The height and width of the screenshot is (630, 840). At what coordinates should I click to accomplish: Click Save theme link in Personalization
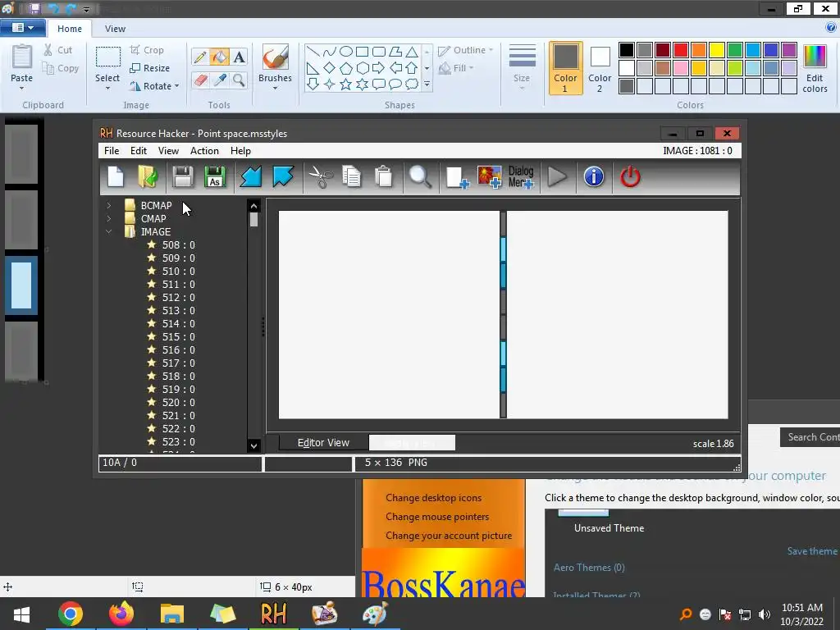811,550
